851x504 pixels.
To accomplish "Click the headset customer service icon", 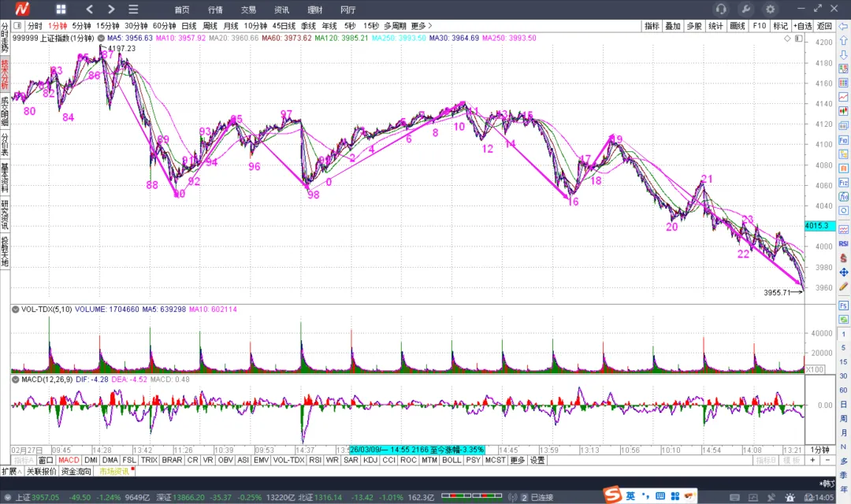I will point(721,9).
